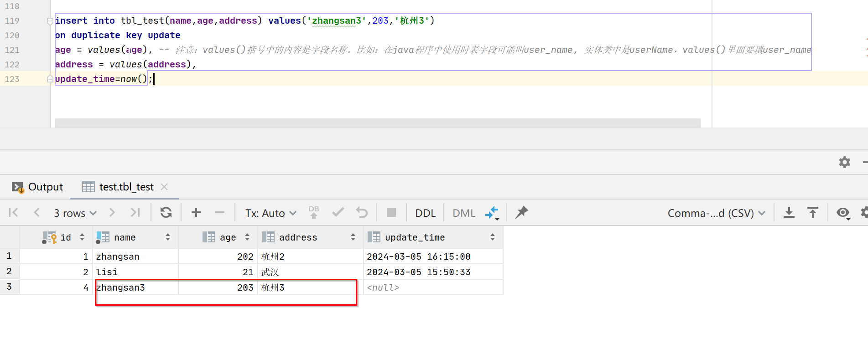Reload the table data

click(166, 213)
